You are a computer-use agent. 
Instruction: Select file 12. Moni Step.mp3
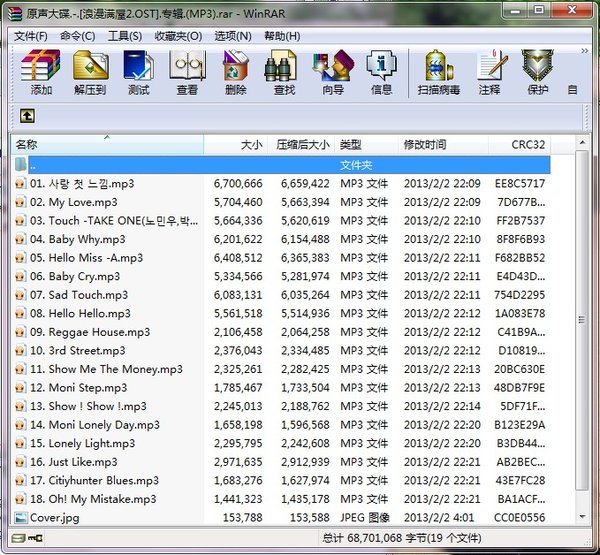point(281,388)
